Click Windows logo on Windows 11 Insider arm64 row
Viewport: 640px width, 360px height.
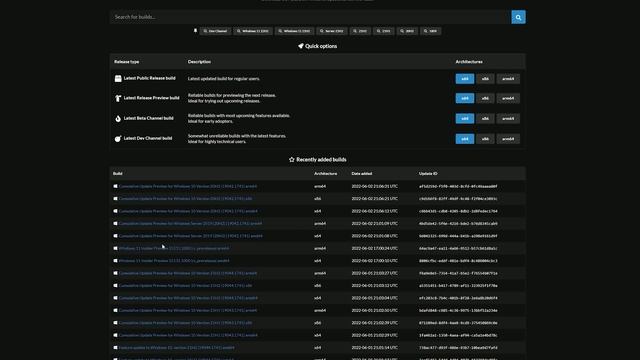[x=116, y=248]
